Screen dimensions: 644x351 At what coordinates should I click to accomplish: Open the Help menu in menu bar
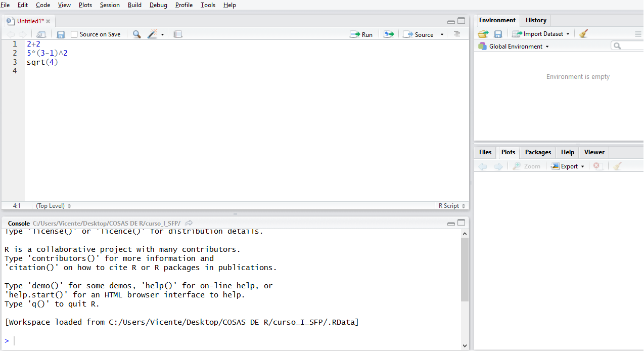pos(229,5)
